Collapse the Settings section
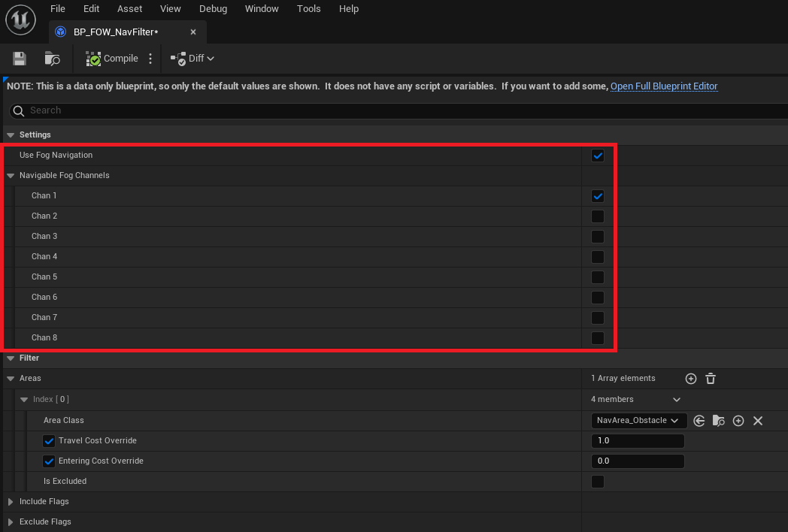This screenshot has width=788, height=532. tap(11, 135)
